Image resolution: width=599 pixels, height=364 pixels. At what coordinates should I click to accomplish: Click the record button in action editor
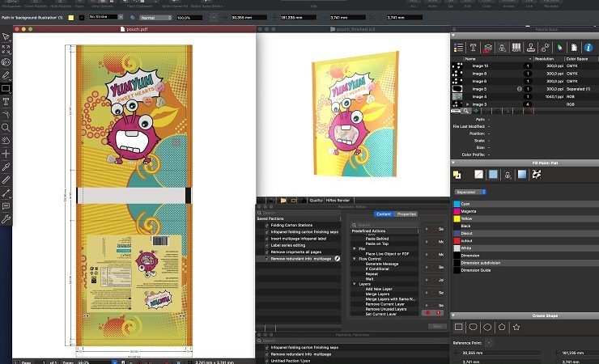[x=428, y=313]
